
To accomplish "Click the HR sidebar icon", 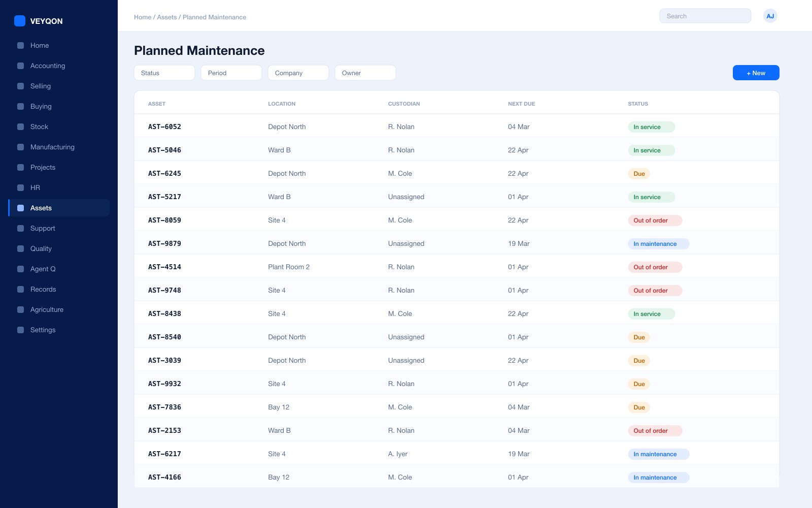I will [21, 187].
